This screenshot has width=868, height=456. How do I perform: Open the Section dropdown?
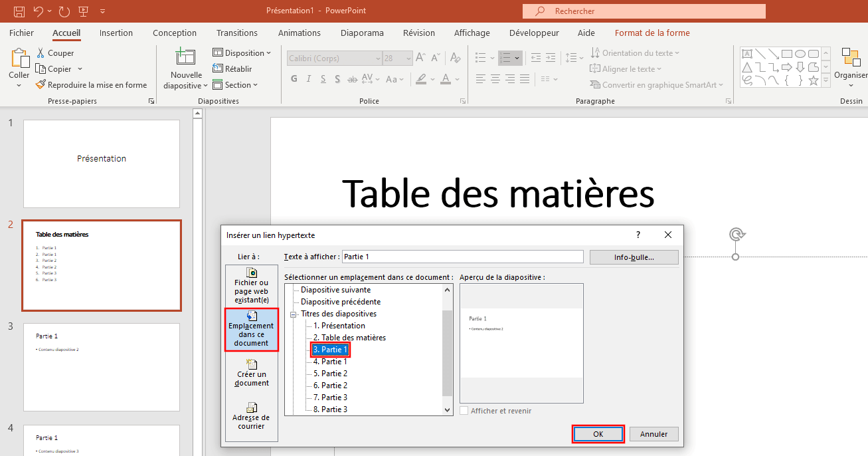point(235,85)
